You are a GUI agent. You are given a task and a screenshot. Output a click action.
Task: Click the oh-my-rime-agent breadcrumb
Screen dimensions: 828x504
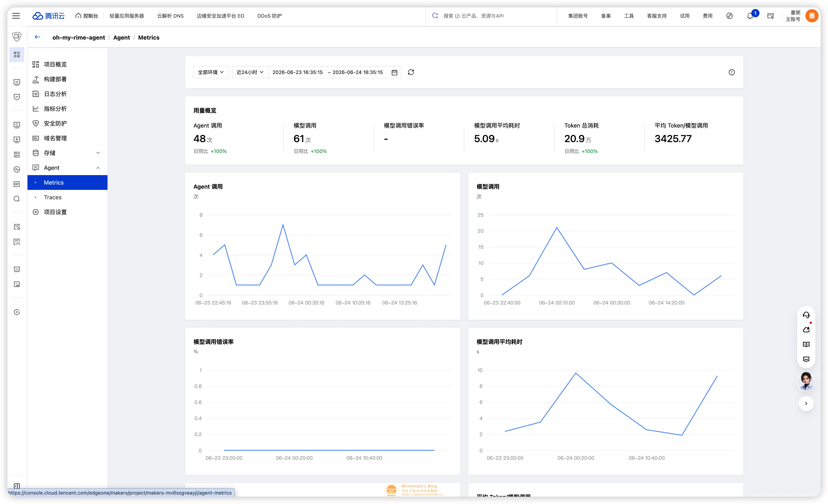[79, 37]
